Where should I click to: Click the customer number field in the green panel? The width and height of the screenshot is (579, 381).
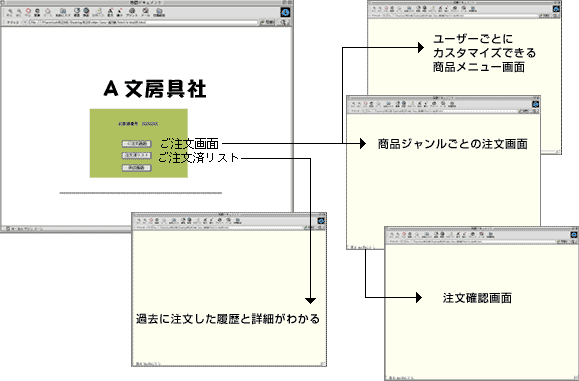coord(150,124)
